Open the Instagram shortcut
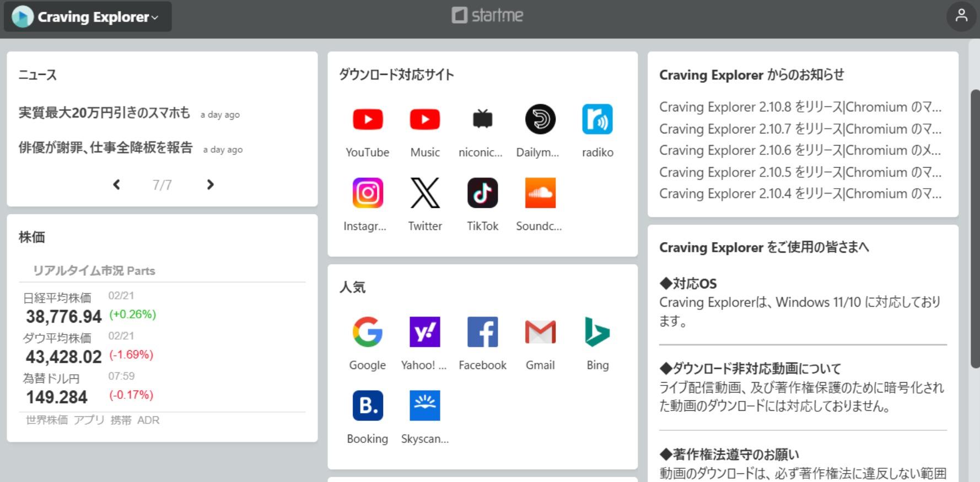The height and width of the screenshot is (482, 980). coord(368,193)
